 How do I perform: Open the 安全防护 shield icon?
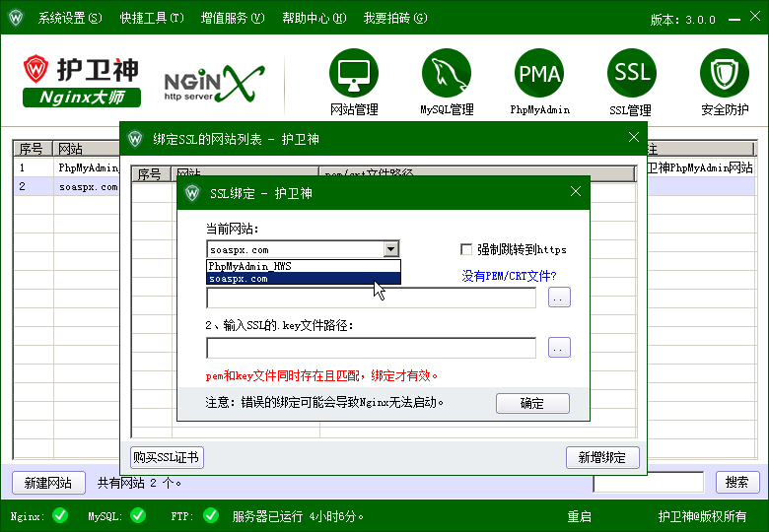click(x=725, y=74)
